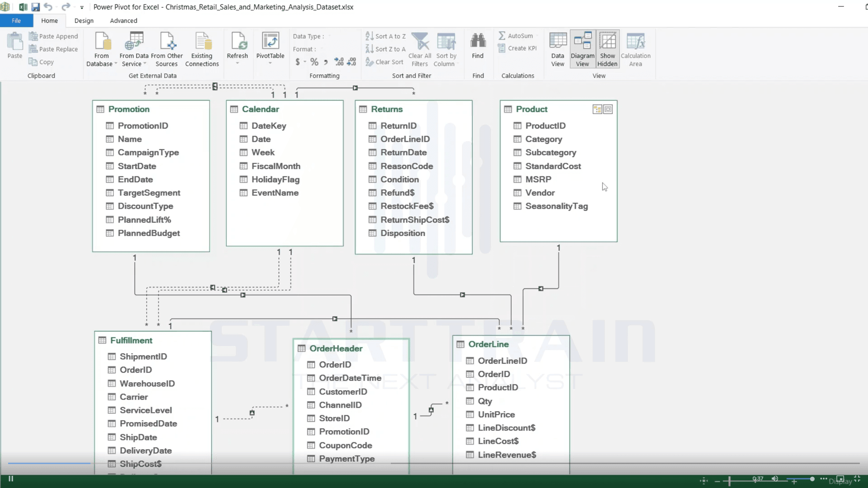This screenshot has width=868, height=488.
Task: Click the Redo arrow icon
Action: (66, 7)
